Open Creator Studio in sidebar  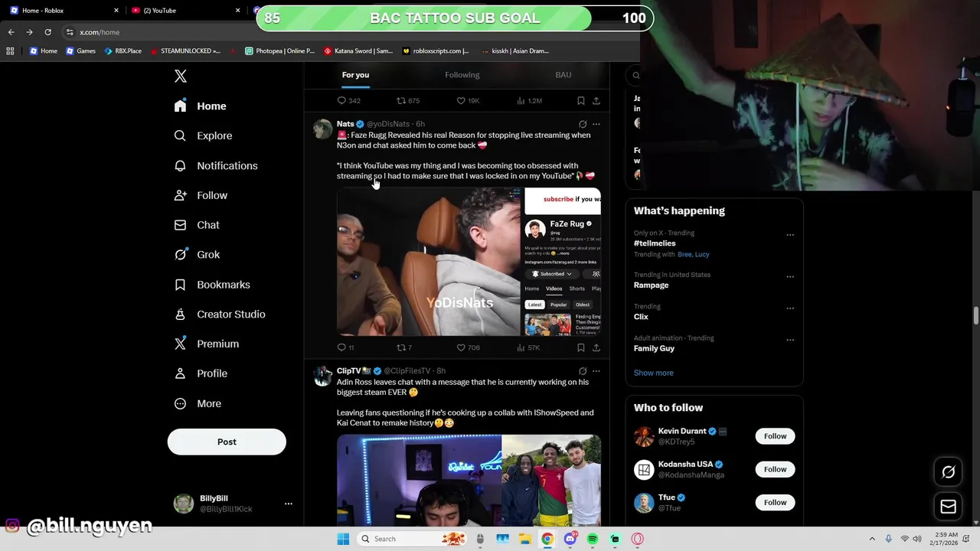(x=220, y=315)
